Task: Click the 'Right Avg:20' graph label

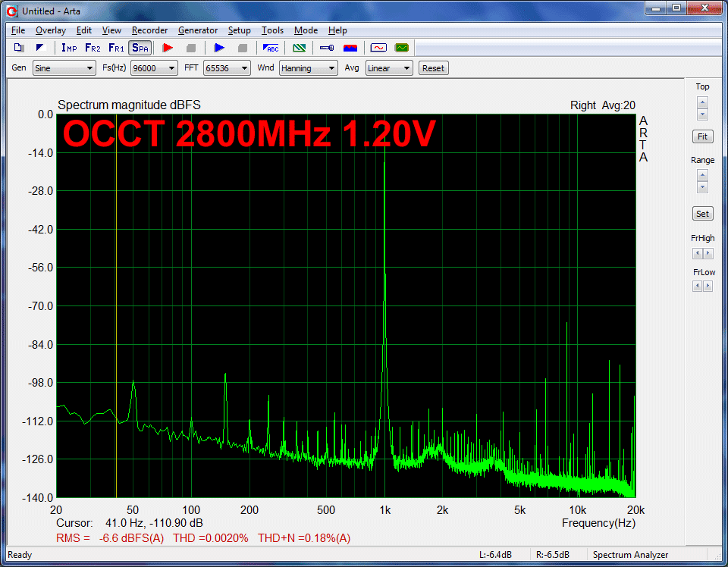Action: coord(603,105)
